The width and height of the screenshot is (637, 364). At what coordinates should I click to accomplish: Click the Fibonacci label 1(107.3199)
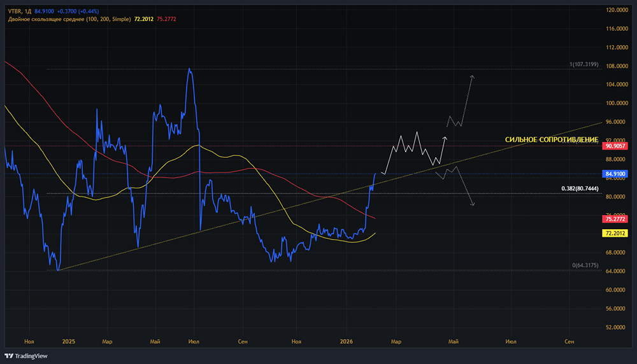583,64
